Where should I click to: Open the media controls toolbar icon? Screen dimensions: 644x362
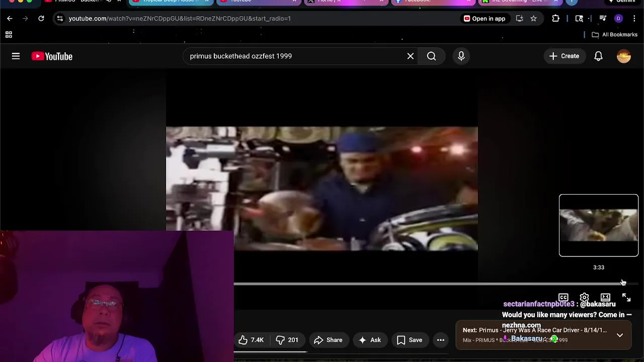[603, 19]
